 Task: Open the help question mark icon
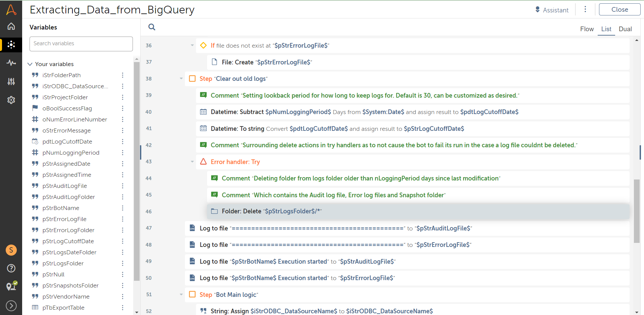click(11, 268)
